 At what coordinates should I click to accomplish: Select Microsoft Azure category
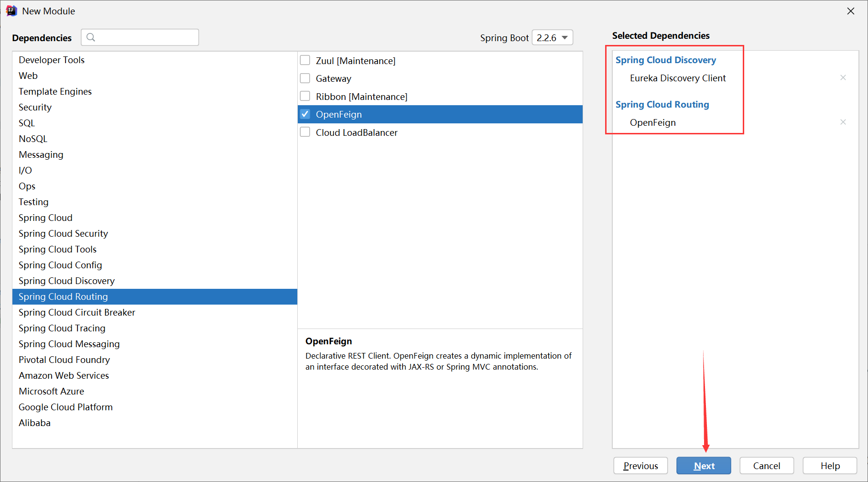pyautogui.click(x=155, y=391)
